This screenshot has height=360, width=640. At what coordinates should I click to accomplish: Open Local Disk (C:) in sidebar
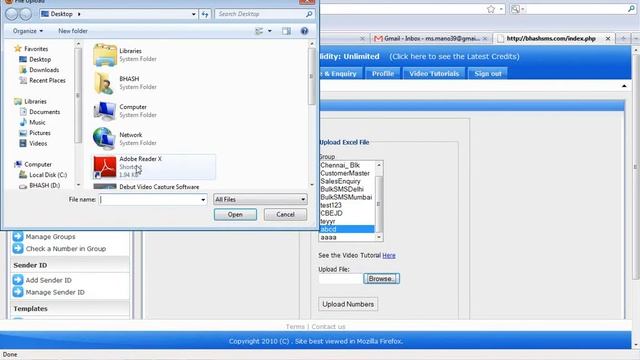[x=43, y=175]
